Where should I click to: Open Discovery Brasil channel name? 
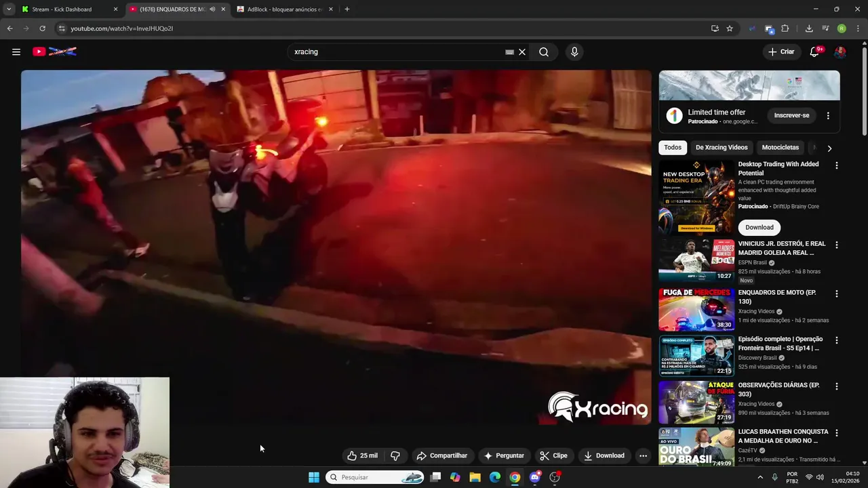tap(757, 358)
